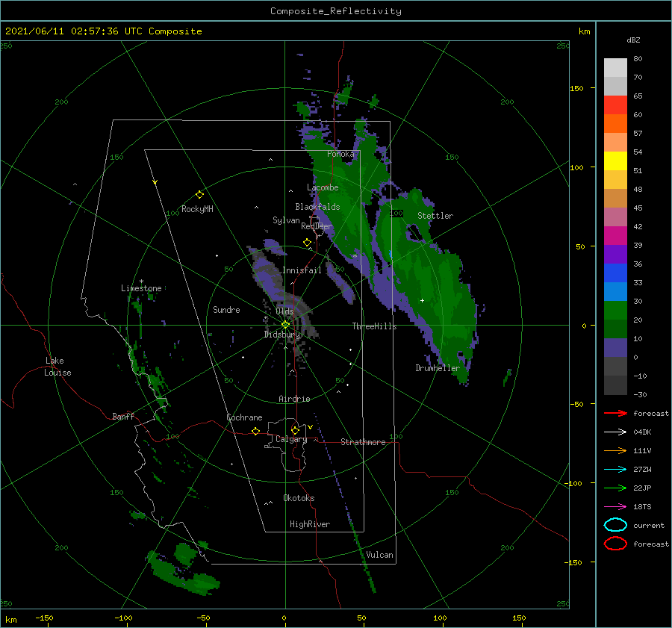Click the Ponoka city label
Screen dimensions: 672x628
pyautogui.click(x=340, y=154)
